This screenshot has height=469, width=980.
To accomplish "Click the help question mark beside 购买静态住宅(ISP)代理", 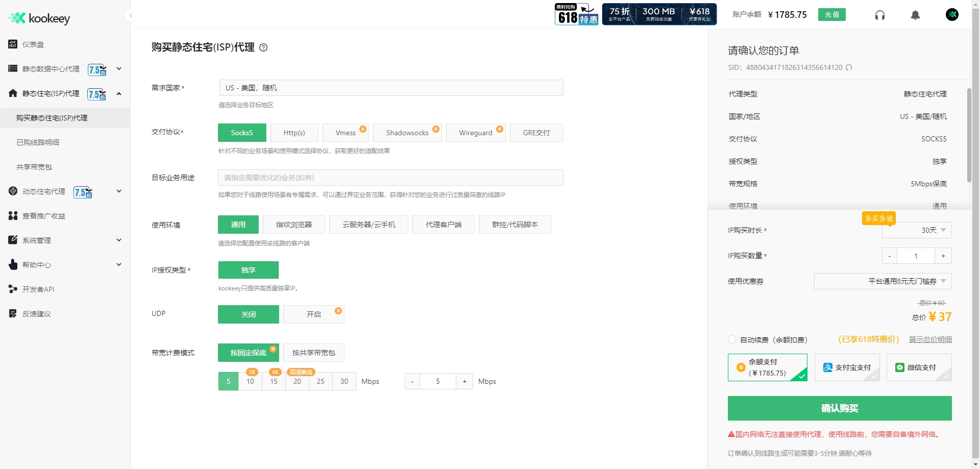I will [x=263, y=47].
